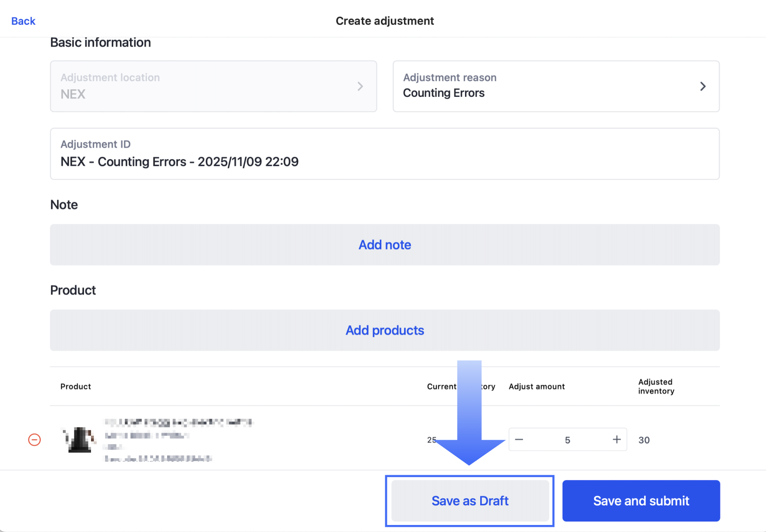The image size is (766, 532).
Task: Click the blurred product name text
Action: (179, 423)
